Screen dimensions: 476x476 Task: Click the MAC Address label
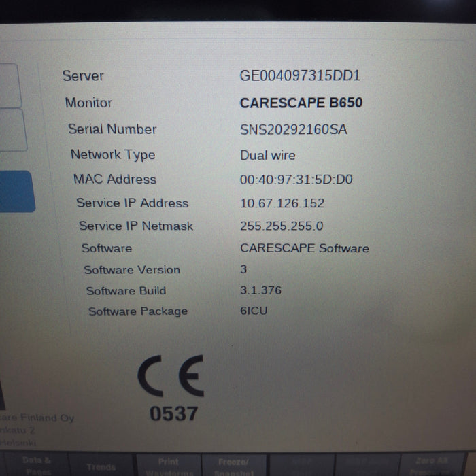pos(115,179)
